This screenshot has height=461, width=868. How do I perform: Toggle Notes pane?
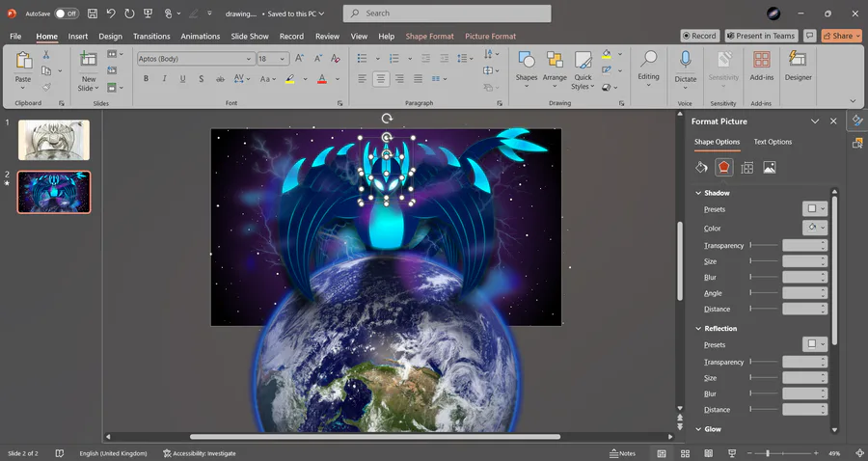tap(623, 453)
